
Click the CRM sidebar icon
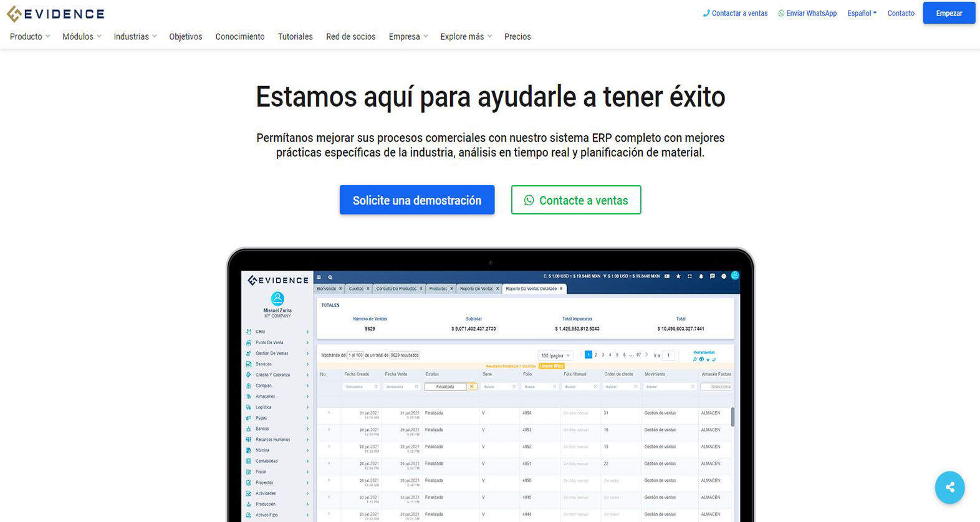249,332
